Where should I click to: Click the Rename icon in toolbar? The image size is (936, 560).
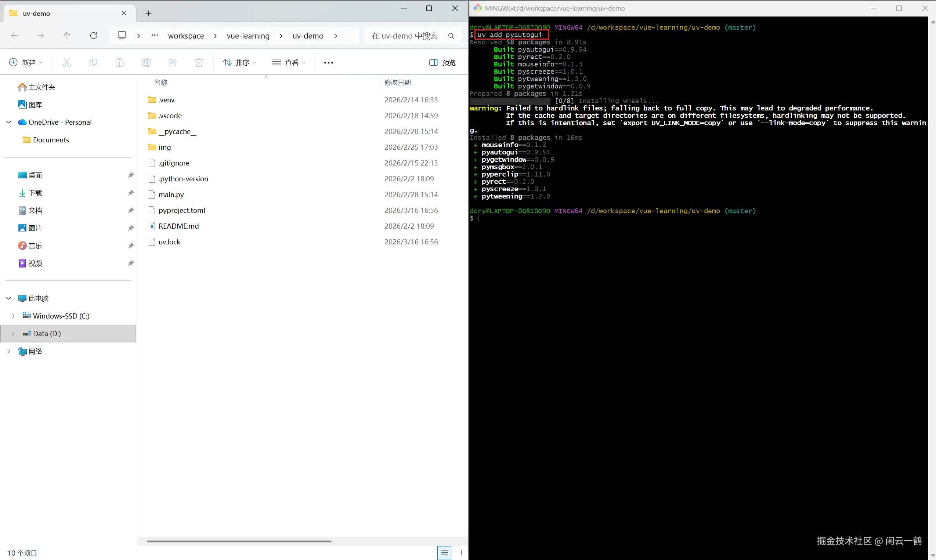[x=146, y=62]
